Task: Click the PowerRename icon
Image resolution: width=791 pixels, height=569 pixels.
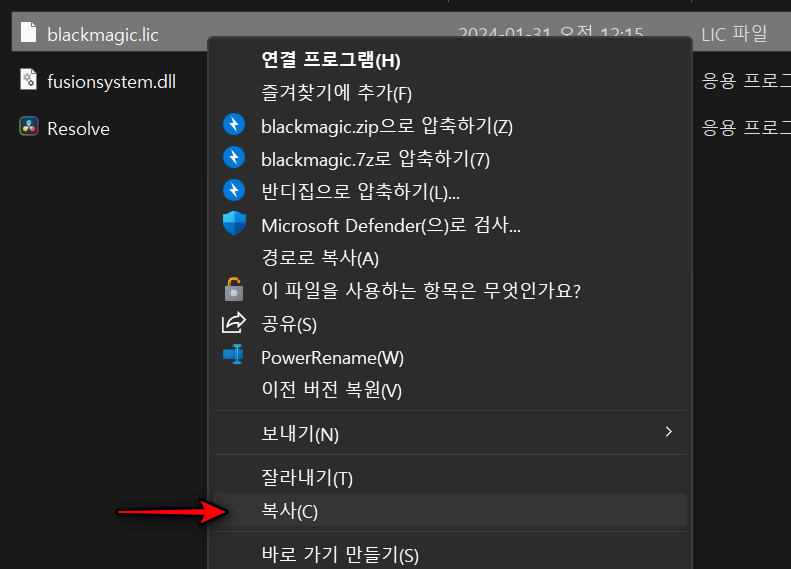Action: coord(234,355)
